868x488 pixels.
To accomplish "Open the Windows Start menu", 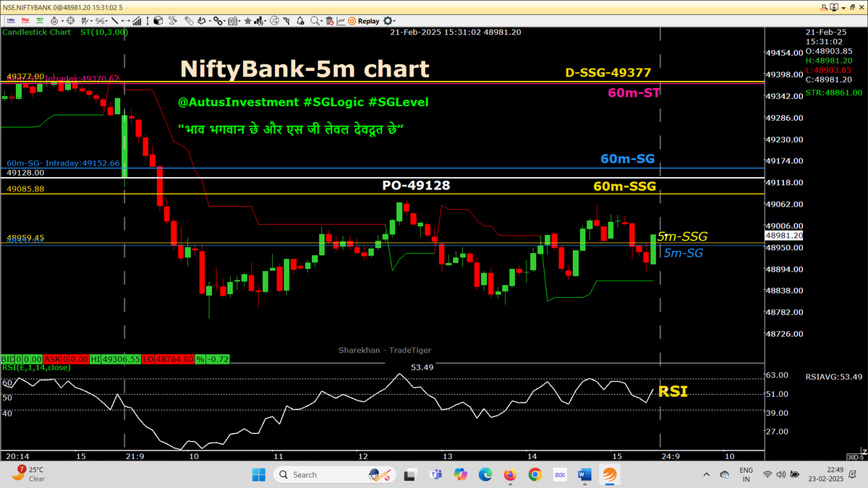I will pyautogui.click(x=259, y=474).
